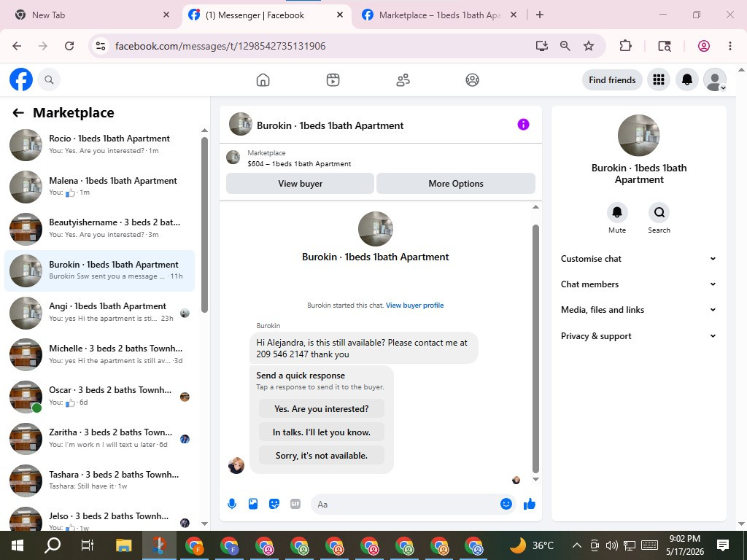Click the More Options button

pyautogui.click(x=456, y=183)
